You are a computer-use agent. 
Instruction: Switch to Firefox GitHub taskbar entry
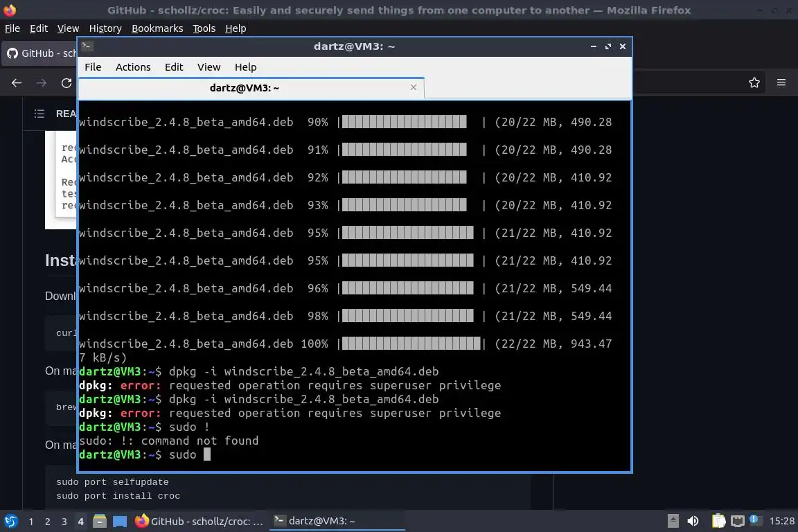coord(199,521)
